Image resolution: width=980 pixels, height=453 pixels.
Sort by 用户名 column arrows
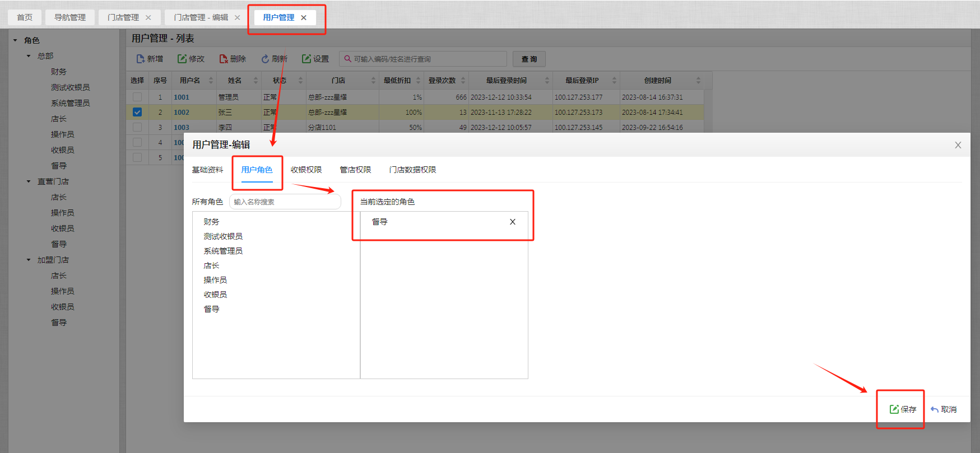(x=211, y=81)
